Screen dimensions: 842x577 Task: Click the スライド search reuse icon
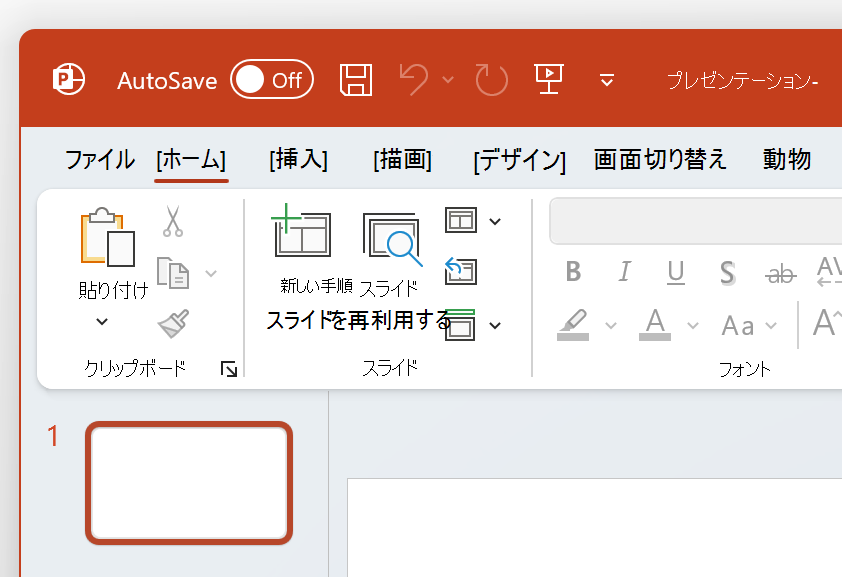click(393, 239)
